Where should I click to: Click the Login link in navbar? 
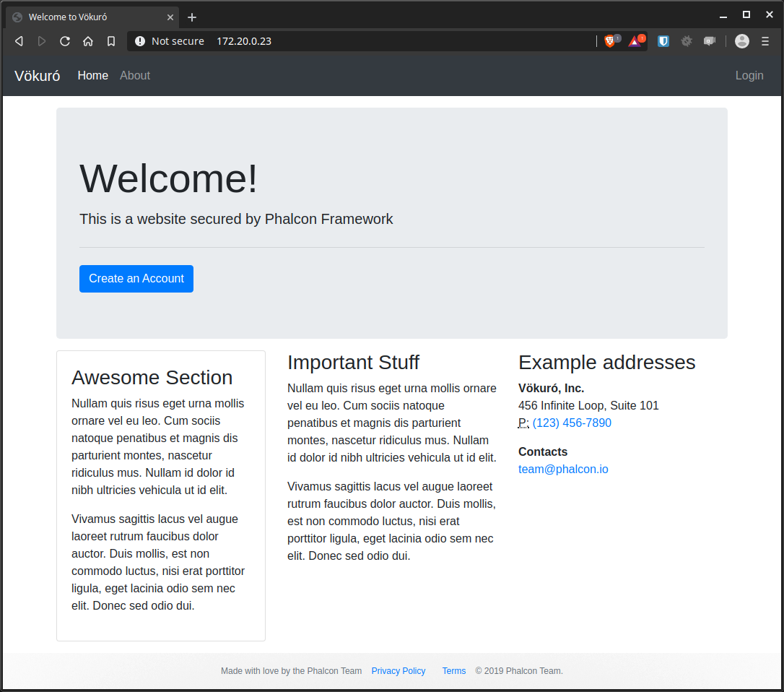click(749, 76)
